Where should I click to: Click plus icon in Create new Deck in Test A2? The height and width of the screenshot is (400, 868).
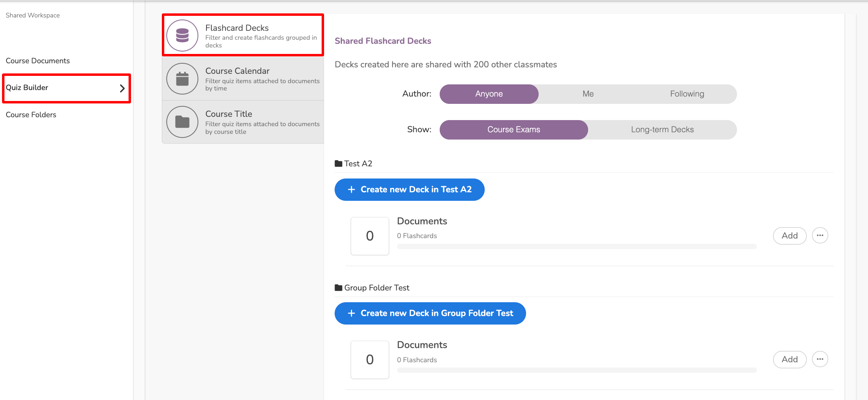pyautogui.click(x=351, y=189)
